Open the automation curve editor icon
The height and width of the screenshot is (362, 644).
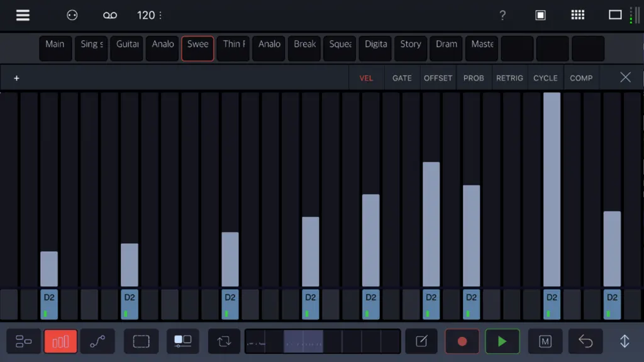(x=97, y=341)
